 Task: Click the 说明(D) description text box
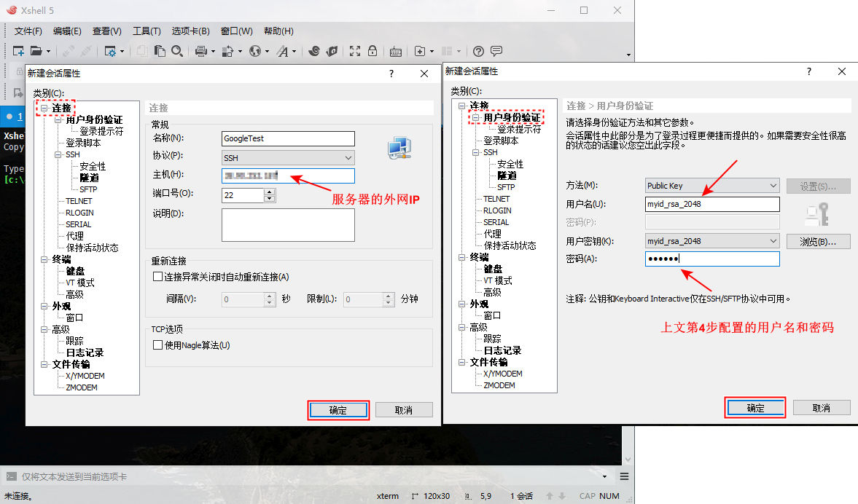pos(289,224)
